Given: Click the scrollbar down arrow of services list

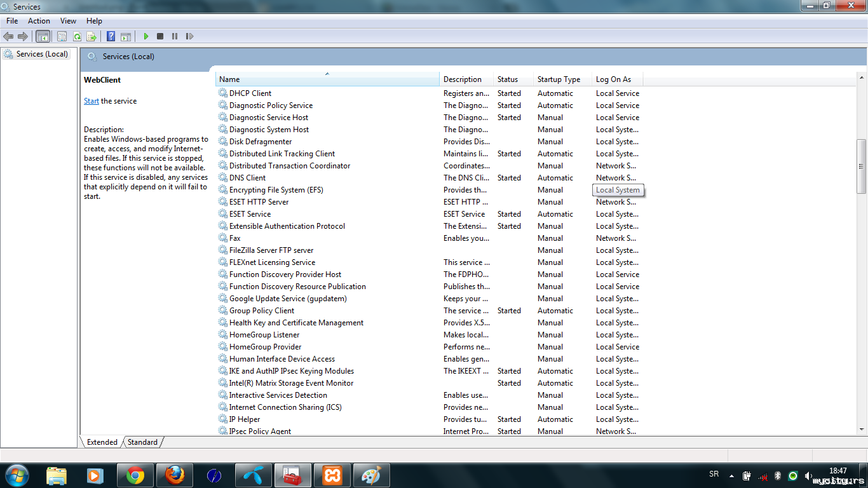Looking at the screenshot, I should coord(862,430).
